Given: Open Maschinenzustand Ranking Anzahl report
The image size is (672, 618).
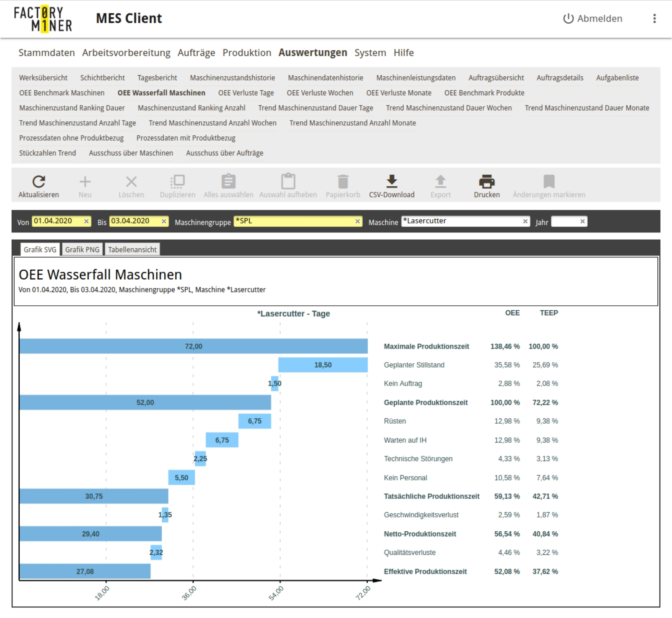Looking at the screenshot, I should click(192, 108).
